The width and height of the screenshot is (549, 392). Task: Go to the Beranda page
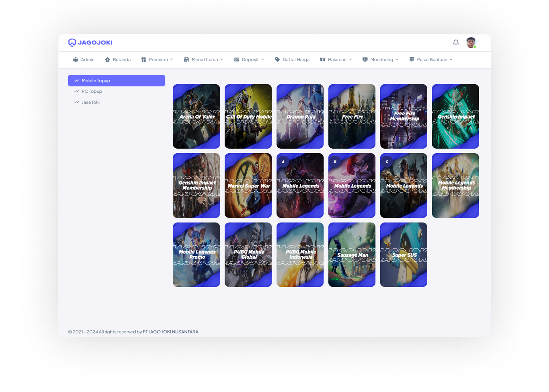tap(118, 60)
